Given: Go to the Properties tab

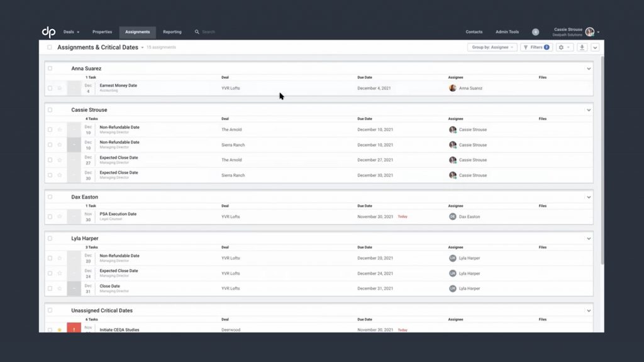Looking at the screenshot, I should [103, 32].
